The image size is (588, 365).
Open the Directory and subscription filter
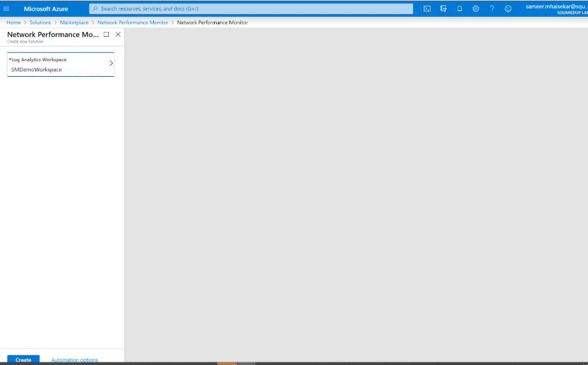coord(443,8)
